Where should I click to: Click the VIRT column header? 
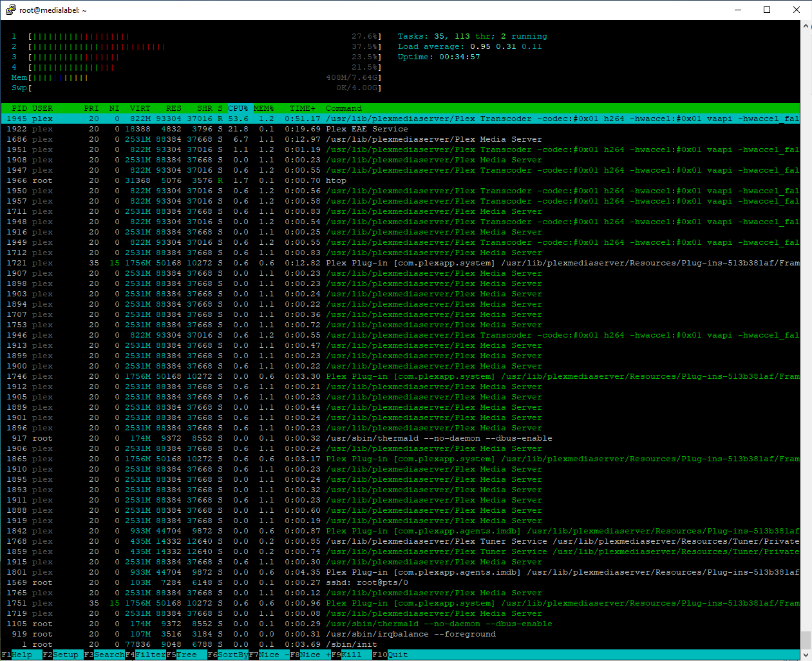pyautogui.click(x=140, y=108)
